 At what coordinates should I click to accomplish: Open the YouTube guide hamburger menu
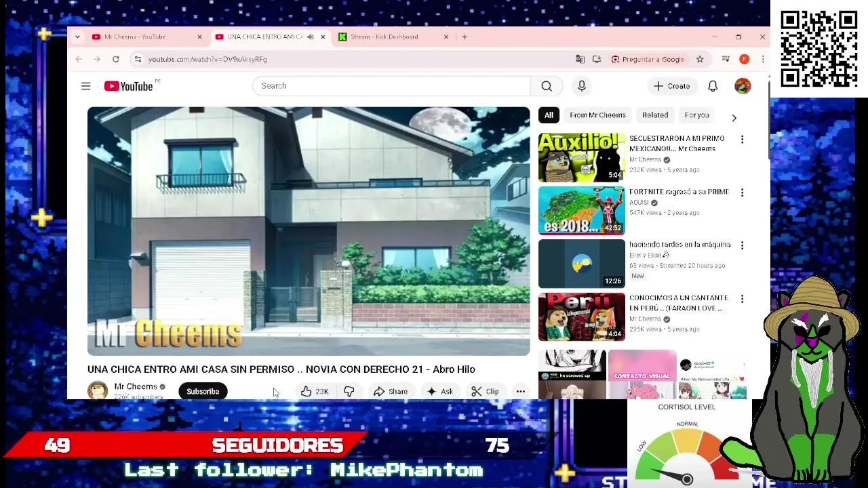coord(85,86)
